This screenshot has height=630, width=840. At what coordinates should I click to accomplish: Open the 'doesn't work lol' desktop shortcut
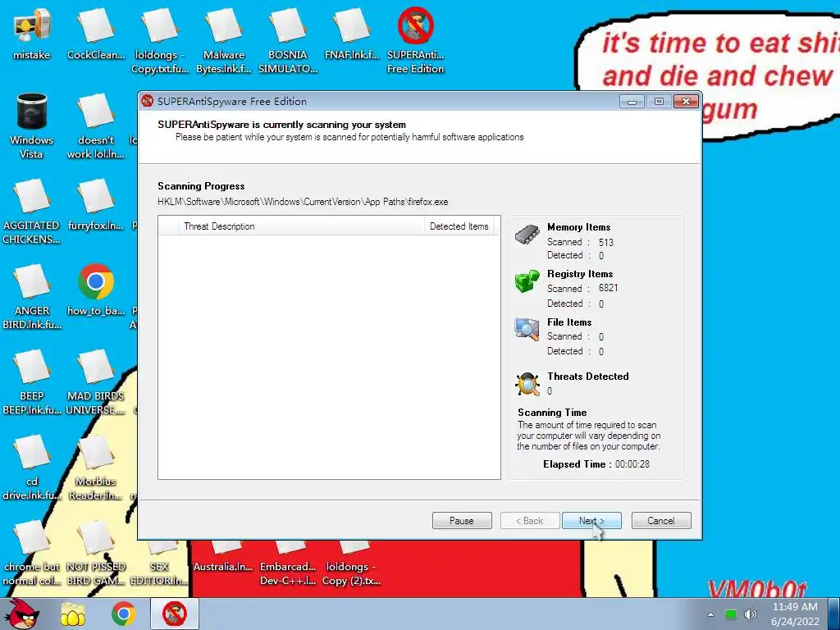point(96,126)
